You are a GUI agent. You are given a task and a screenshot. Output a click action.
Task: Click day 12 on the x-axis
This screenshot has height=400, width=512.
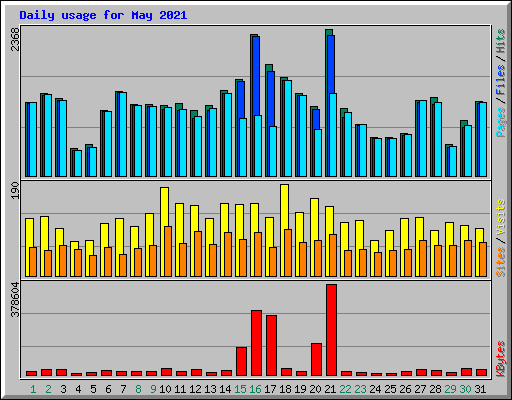[195, 389]
